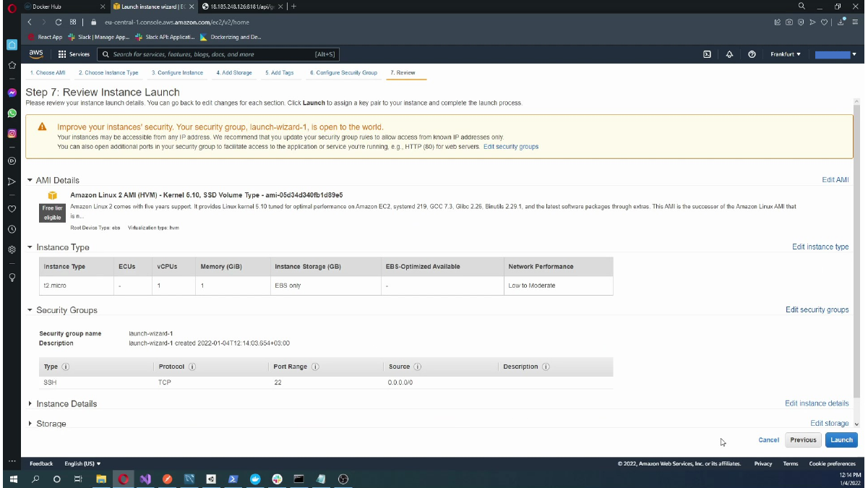The width and height of the screenshot is (868, 488).
Task: Open Opera downloads icon
Action: click(x=842, y=22)
